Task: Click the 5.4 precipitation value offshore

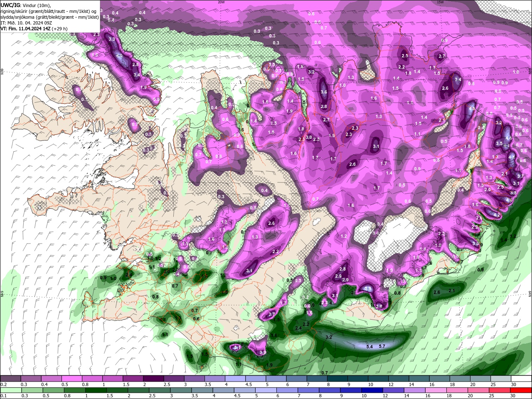Action: click(x=369, y=346)
